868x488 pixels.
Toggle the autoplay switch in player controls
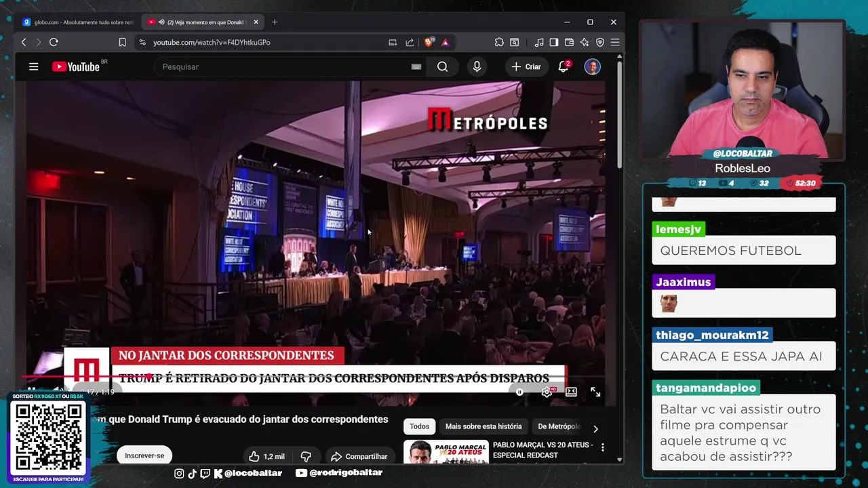(519, 392)
